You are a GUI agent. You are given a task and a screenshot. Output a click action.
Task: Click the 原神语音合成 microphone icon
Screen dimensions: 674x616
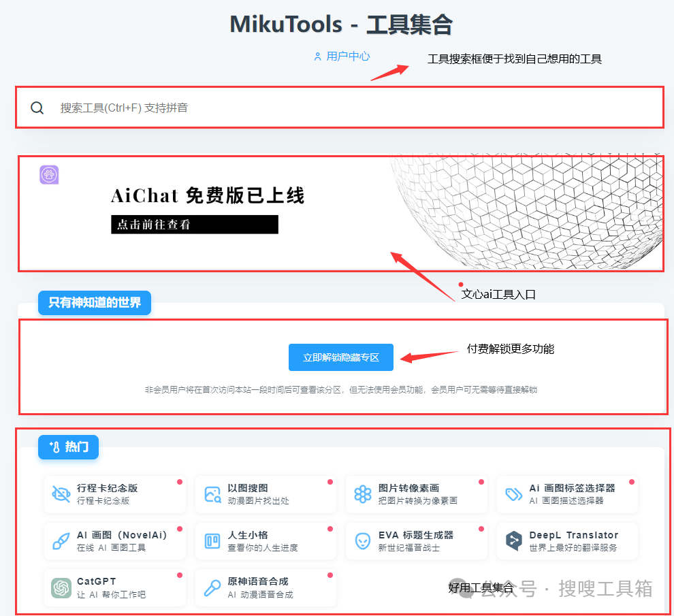coord(212,588)
